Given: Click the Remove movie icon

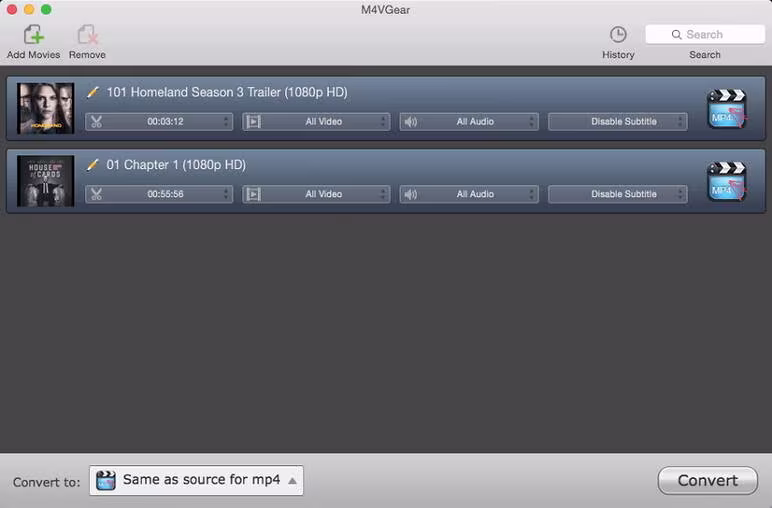Looking at the screenshot, I should pos(88,35).
